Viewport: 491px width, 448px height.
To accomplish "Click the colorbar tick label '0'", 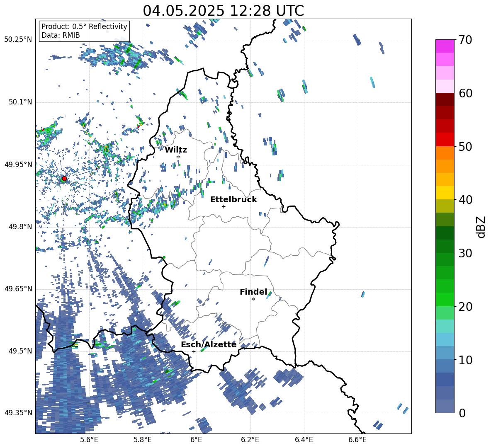I will [462, 413].
